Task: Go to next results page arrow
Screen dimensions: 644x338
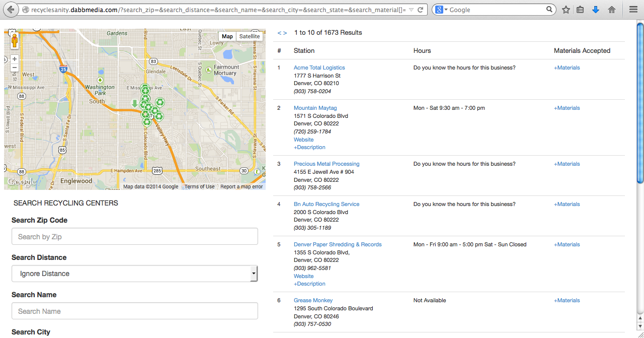Action: click(x=285, y=33)
